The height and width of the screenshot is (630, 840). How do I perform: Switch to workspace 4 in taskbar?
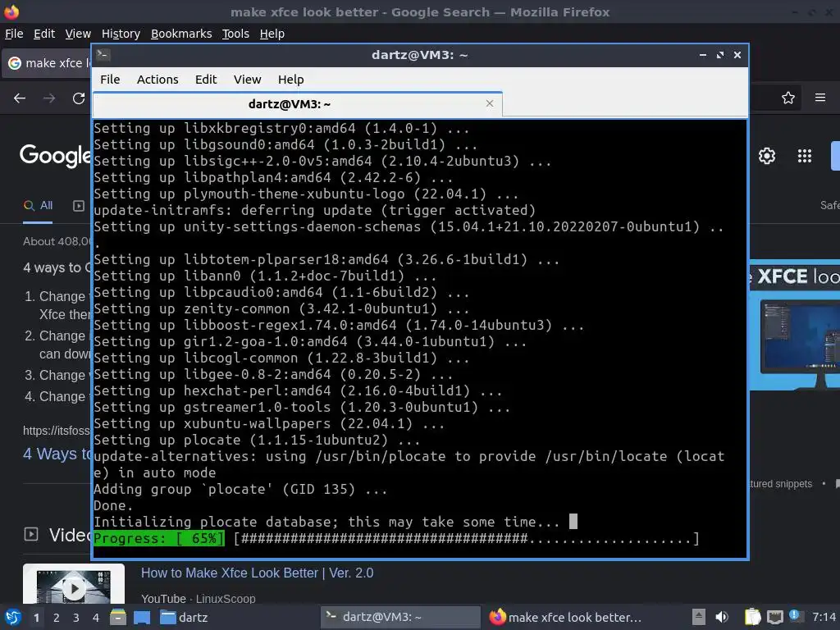96,618
